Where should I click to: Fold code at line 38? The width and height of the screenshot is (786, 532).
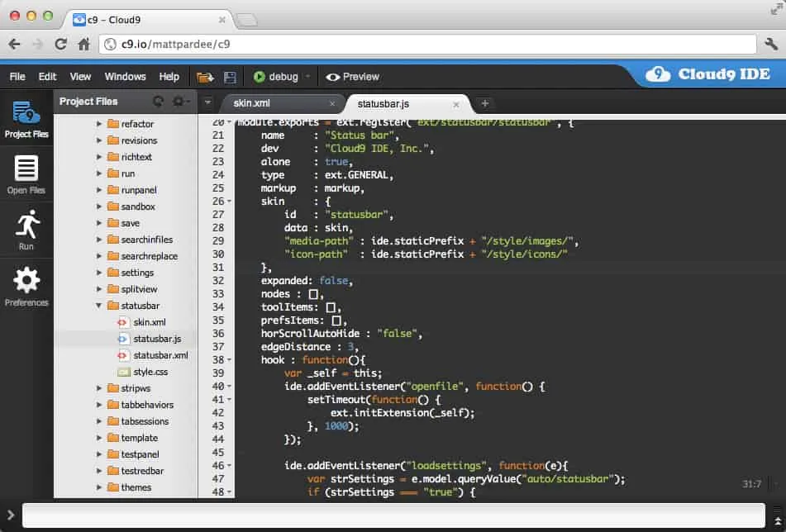coord(229,359)
